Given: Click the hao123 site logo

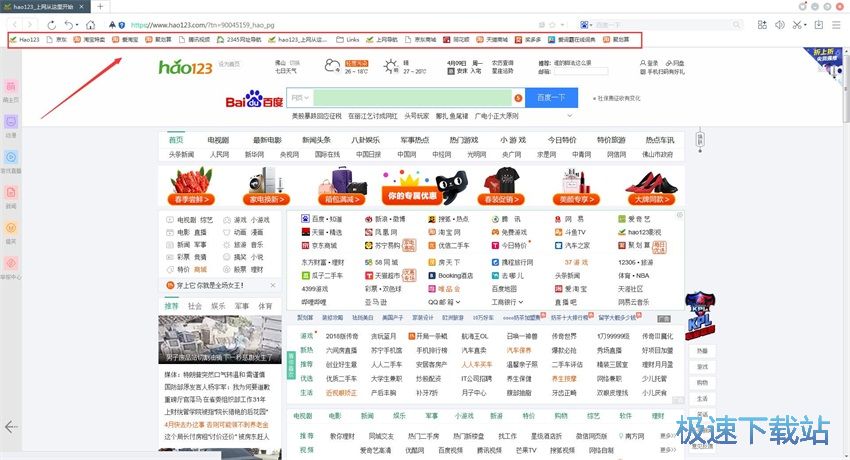Looking at the screenshot, I should click(x=185, y=67).
